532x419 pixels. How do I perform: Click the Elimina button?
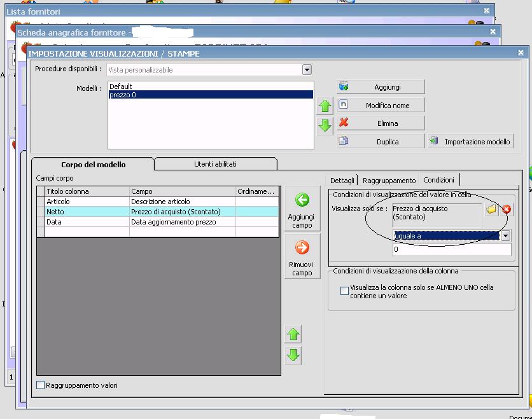[381, 123]
